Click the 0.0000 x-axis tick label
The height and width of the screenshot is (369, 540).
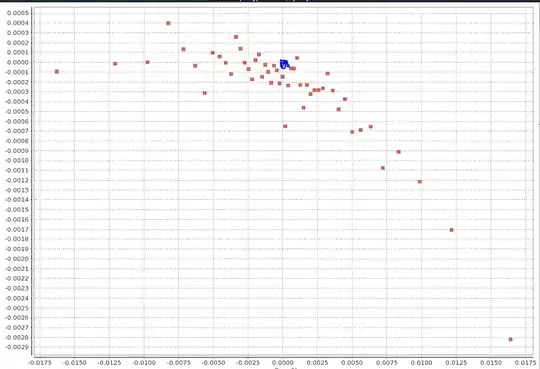(x=283, y=363)
